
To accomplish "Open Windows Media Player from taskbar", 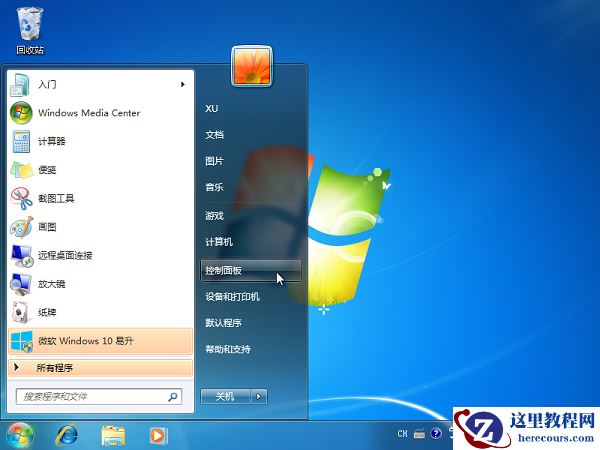I will click(158, 435).
